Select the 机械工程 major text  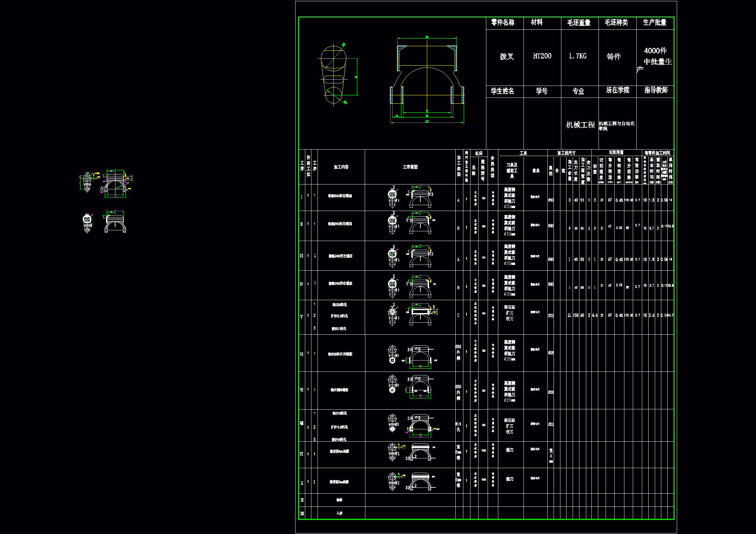click(580, 125)
